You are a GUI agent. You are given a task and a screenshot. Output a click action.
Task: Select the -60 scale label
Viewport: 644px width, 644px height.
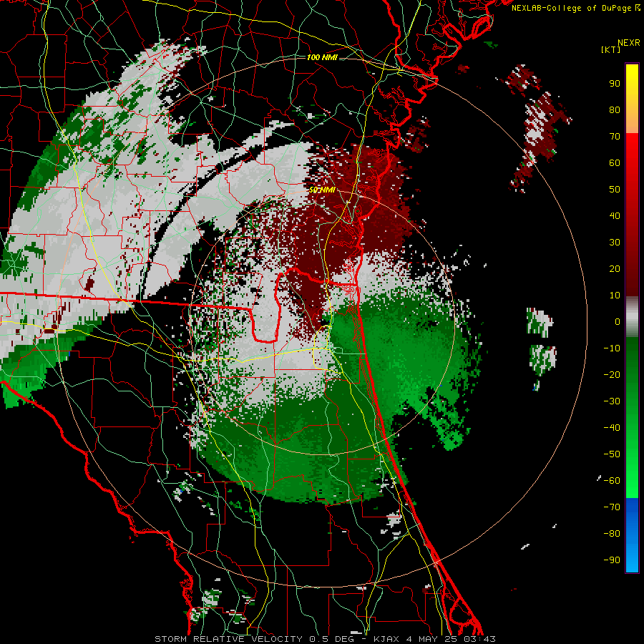click(x=612, y=481)
